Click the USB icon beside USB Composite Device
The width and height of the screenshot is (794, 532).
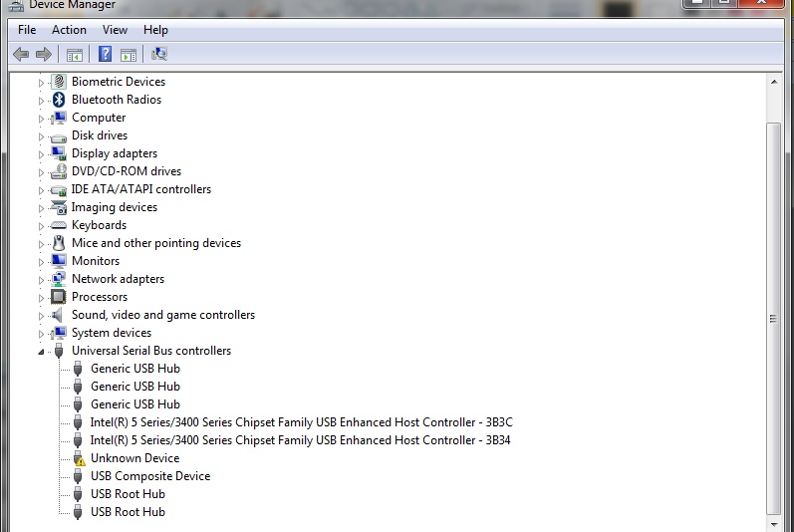[78, 476]
